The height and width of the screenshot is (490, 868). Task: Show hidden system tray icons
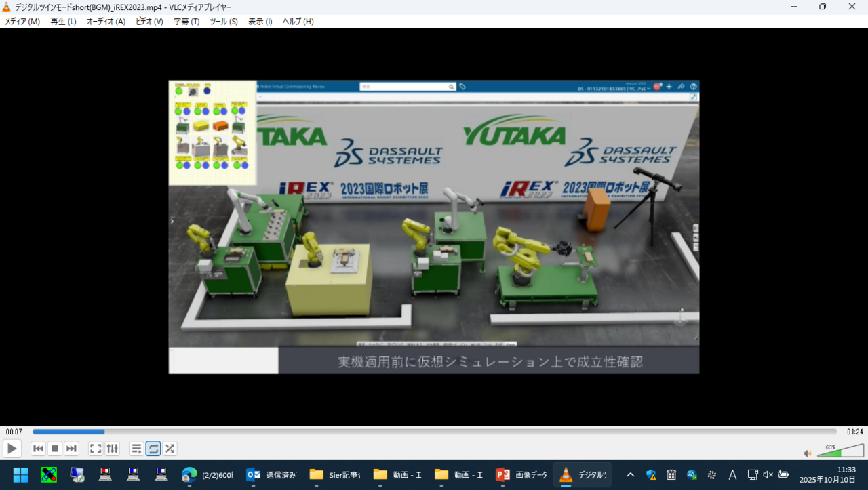click(630, 474)
